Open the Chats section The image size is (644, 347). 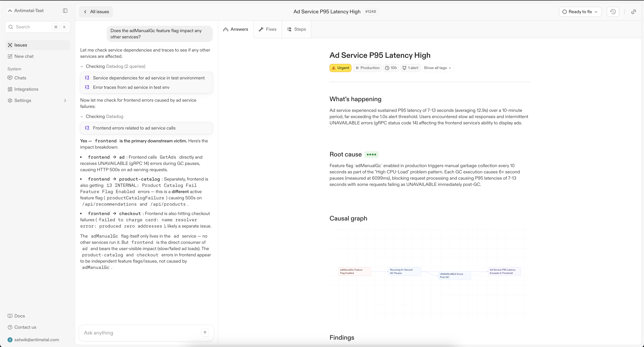(x=20, y=78)
